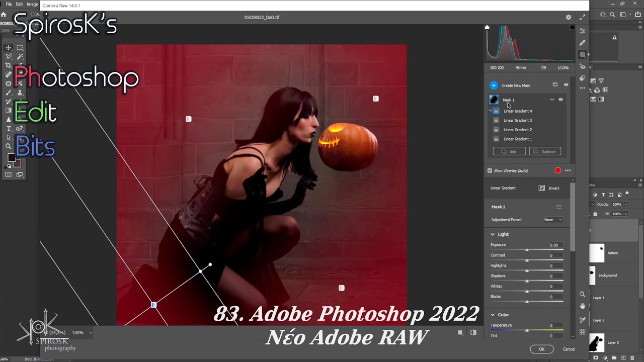Toggle Camera Raw full screen mode
This screenshot has height=362, width=644.
(x=582, y=17)
